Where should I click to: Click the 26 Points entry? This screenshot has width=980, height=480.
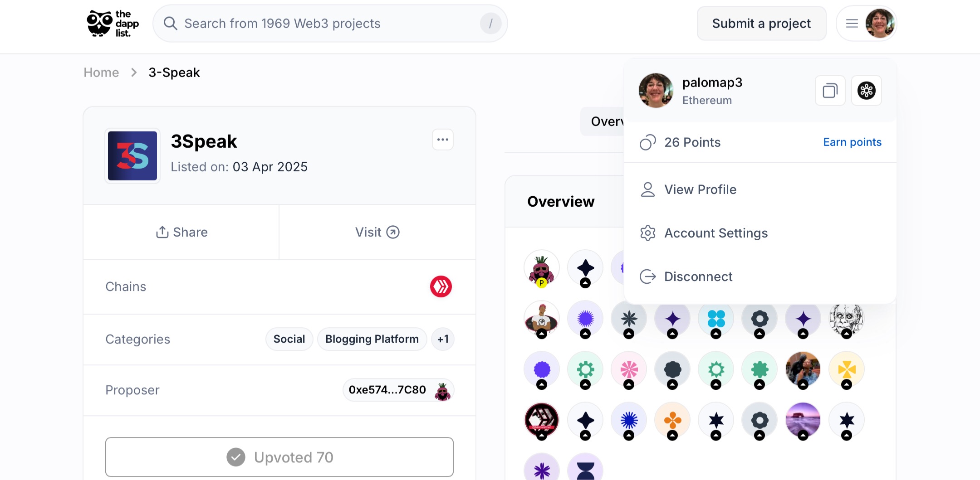(680, 142)
